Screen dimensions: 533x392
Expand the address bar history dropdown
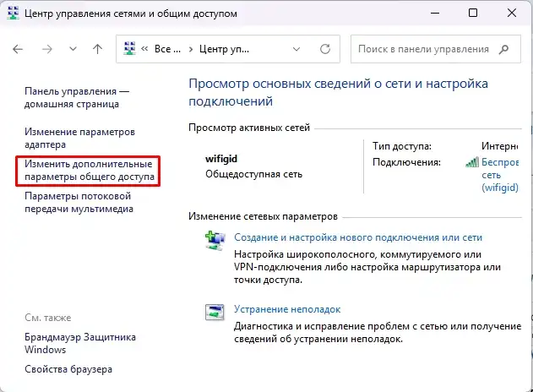tap(296, 49)
